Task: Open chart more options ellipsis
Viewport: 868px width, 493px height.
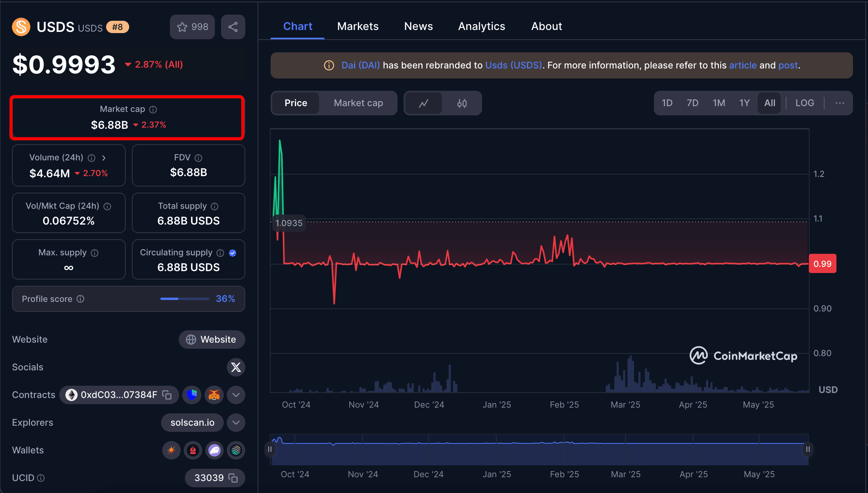Action: (840, 103)
